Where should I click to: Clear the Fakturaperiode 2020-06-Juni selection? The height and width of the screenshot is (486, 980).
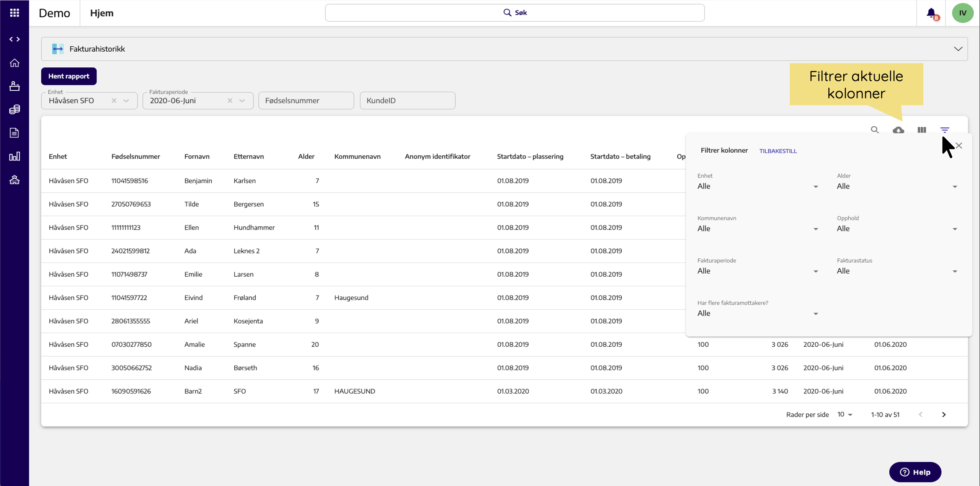230,101
